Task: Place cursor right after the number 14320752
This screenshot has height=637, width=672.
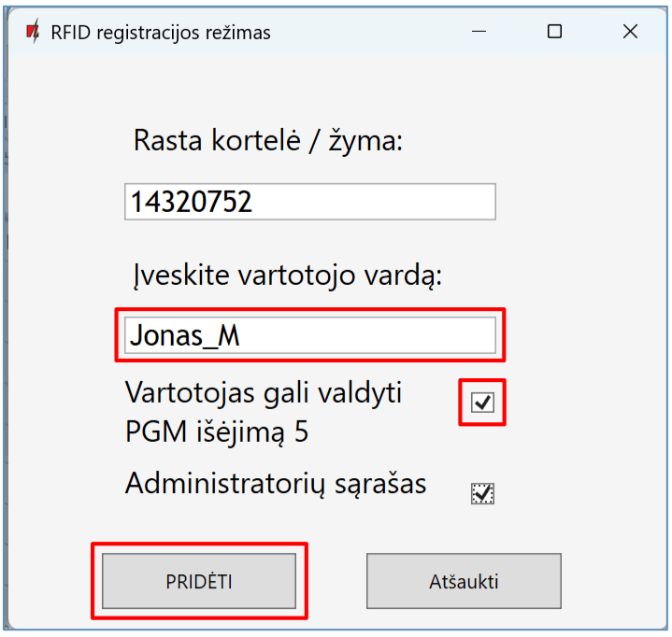Action: [x=255, y=202]
